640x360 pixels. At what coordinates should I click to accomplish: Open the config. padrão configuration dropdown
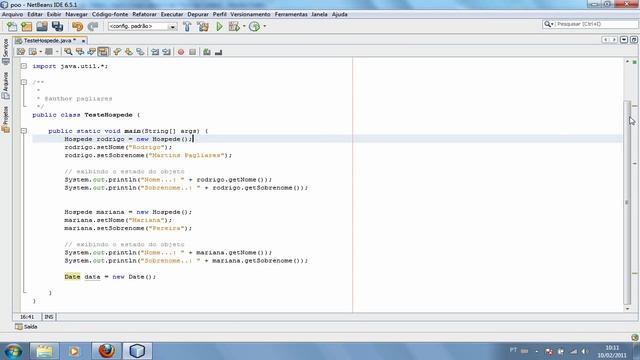coord(142,27)
